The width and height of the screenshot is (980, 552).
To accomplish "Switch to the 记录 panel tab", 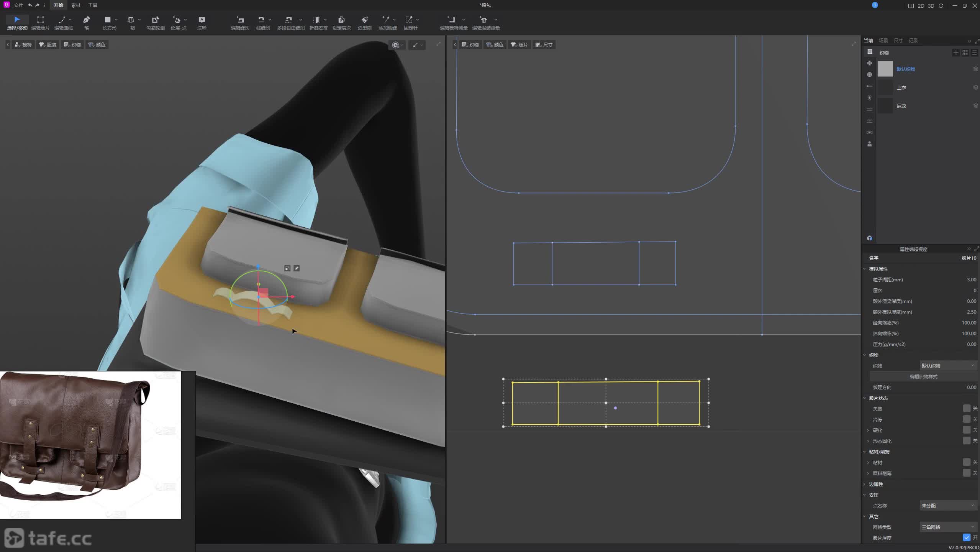I will [913, 40].
